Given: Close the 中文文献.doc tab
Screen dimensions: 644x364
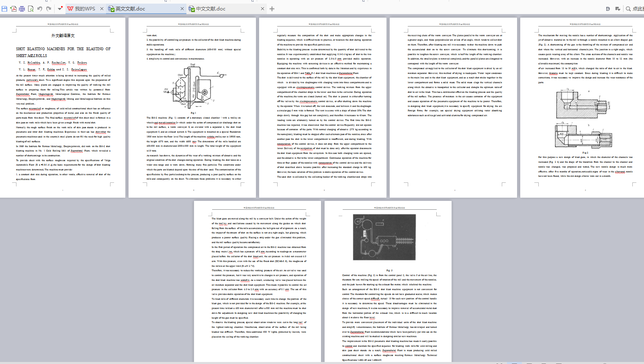Looking at the screenshot, I should (262, 8).
